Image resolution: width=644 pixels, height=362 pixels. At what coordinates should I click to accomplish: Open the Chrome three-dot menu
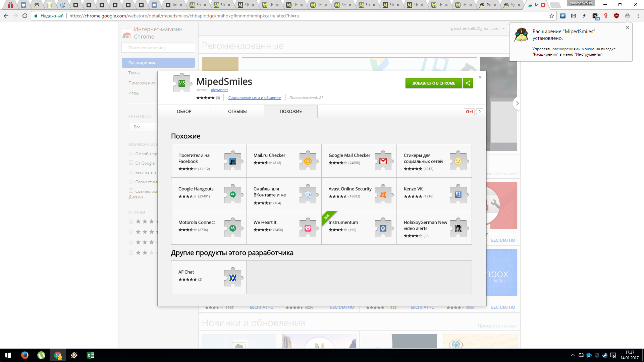638,16
